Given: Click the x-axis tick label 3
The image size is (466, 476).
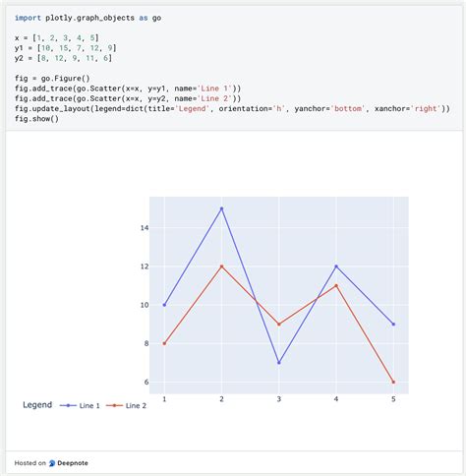Looking at the screenshot, I should 279,399.
